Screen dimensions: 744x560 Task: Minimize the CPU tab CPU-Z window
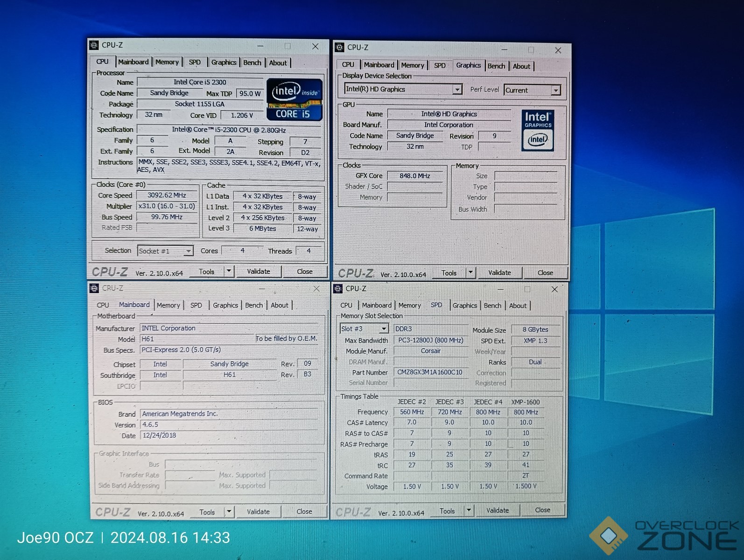click(x=260, y=46)
